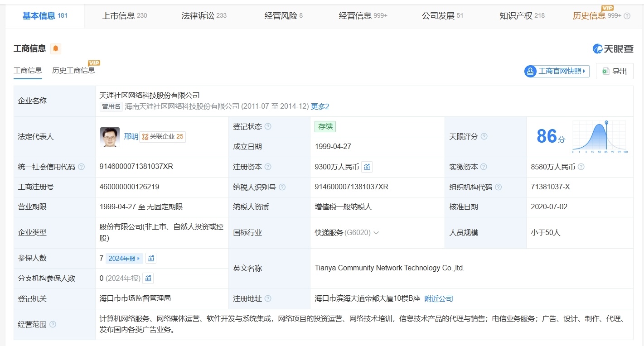Open the 公司发展 tab

click(443, 16)
